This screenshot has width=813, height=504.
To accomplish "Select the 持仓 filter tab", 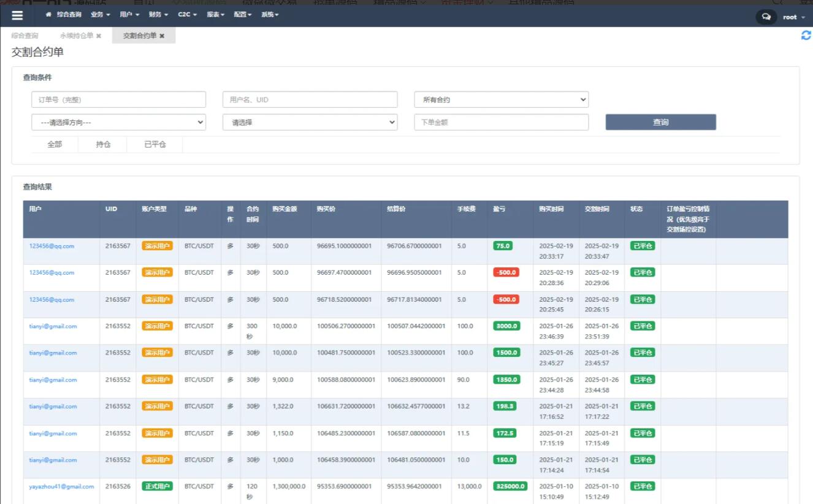I will 103,145.
